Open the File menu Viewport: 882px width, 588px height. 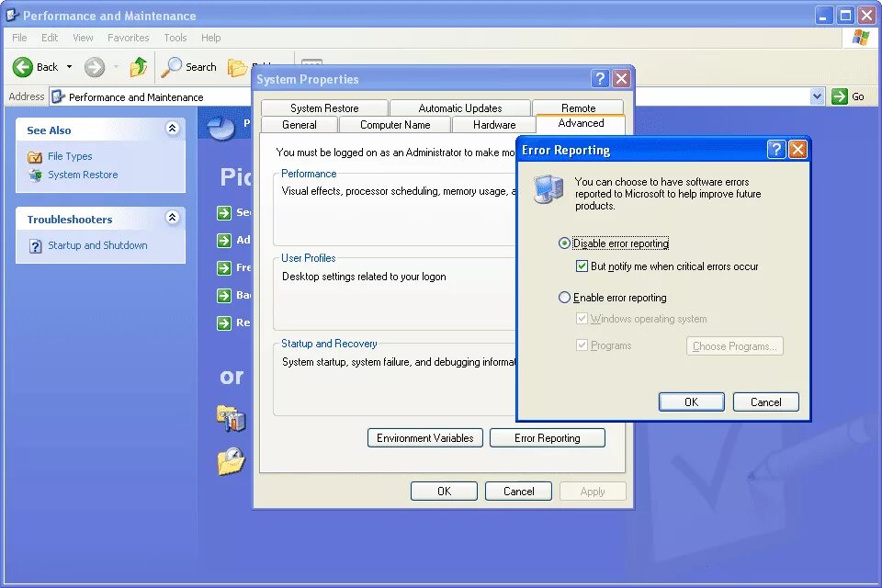pos(19,38)
